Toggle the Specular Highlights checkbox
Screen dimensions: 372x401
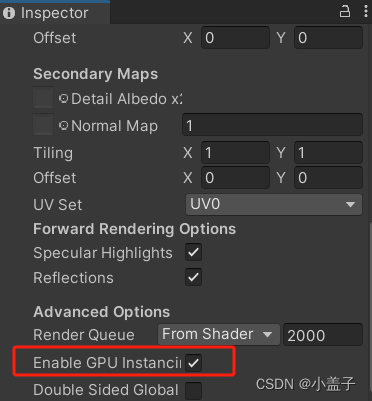[193, 253]
